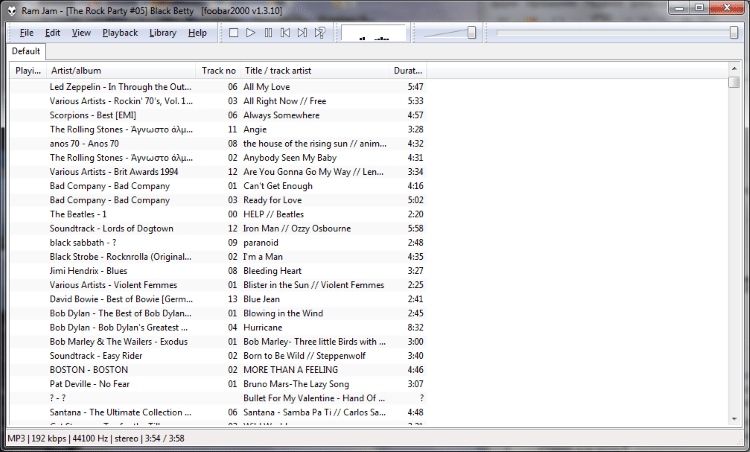750x452 pixels.
Task: Sort by the Playing column header
Action: click(x=28, y=71)
